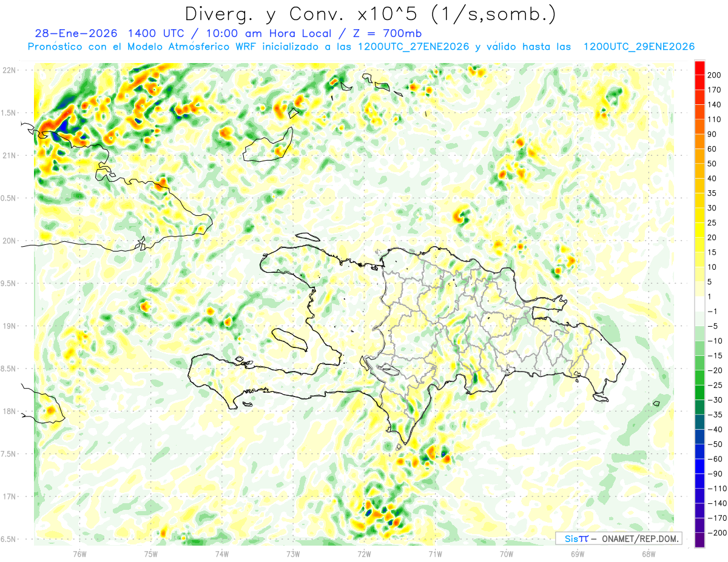The image size is (728, 562).
Task: Click the bottommost purple segment of the color bar
Action: [699, 540]
